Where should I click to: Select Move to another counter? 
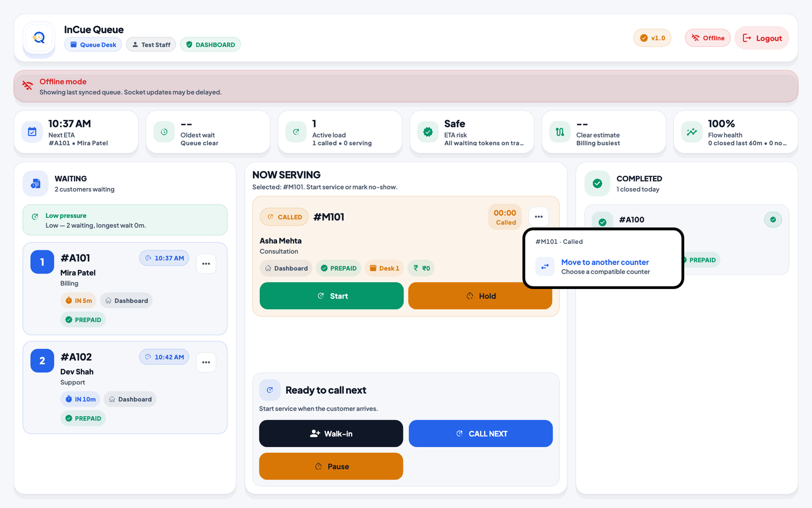[x=603, y=266]
